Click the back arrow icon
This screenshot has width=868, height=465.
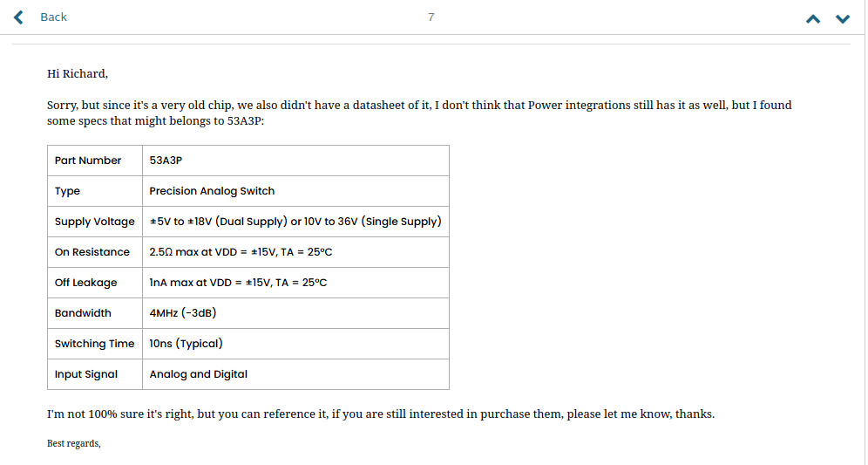pyautogui.click(x=19, y=17)
